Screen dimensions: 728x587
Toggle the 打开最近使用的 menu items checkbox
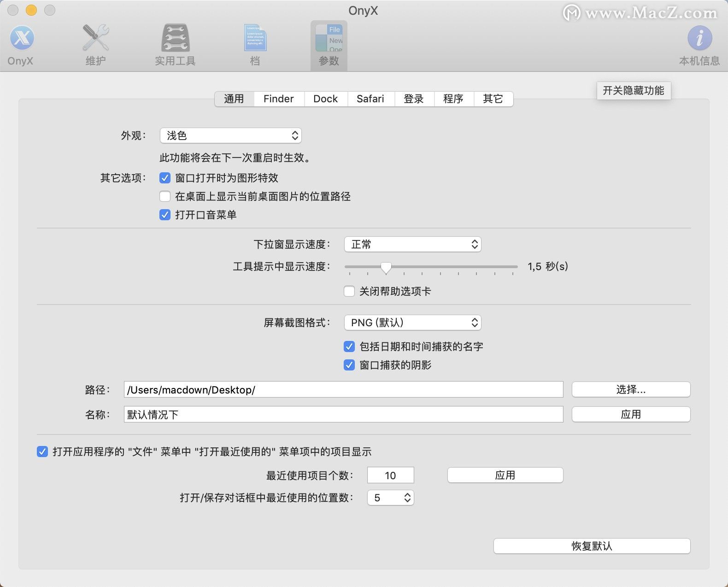(x=42, y=452)
